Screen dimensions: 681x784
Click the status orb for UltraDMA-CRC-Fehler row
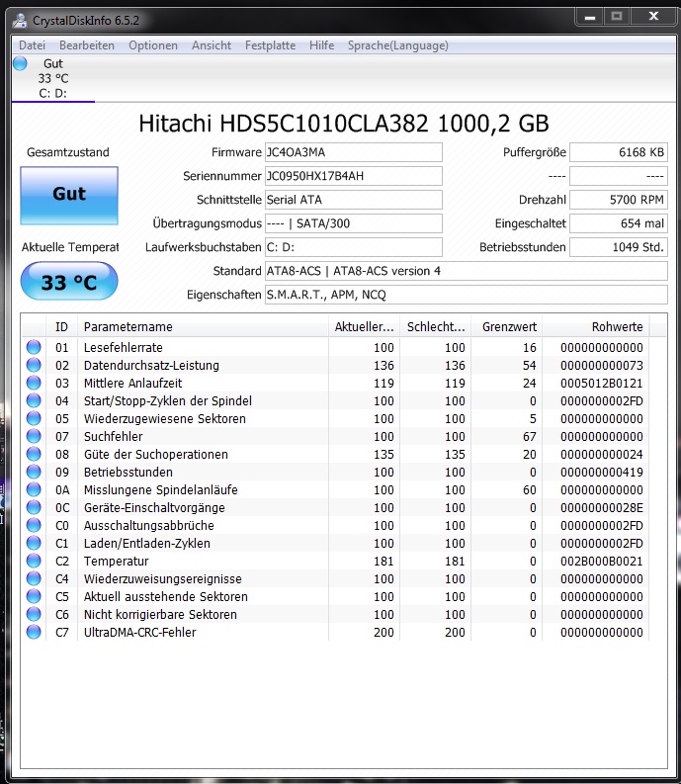point(34,632)
